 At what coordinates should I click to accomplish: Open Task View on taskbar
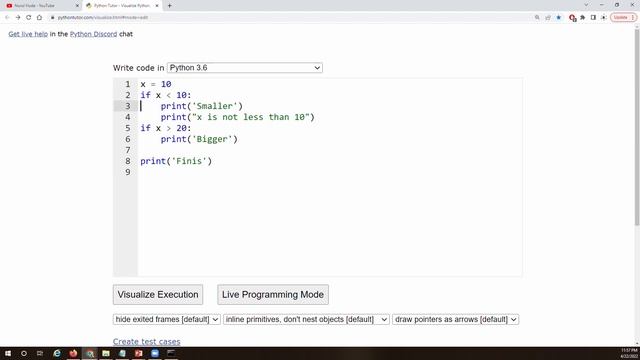click(40, 353)
